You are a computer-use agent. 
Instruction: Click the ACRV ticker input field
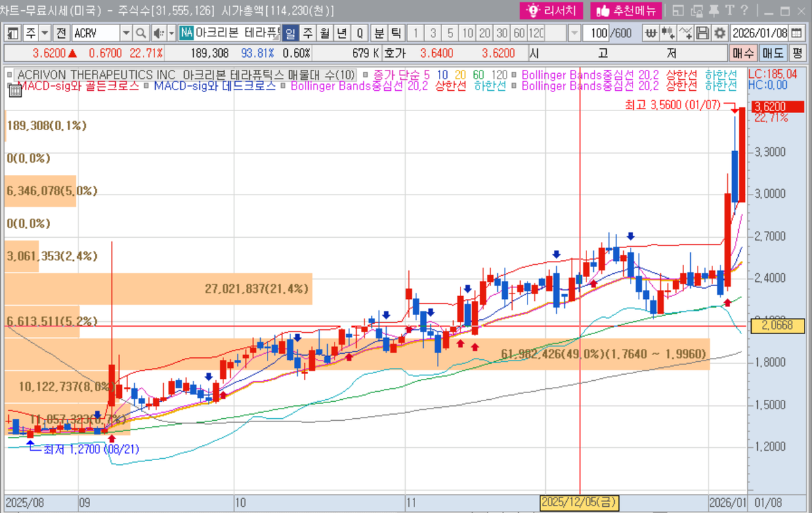[x=95, y=34]
